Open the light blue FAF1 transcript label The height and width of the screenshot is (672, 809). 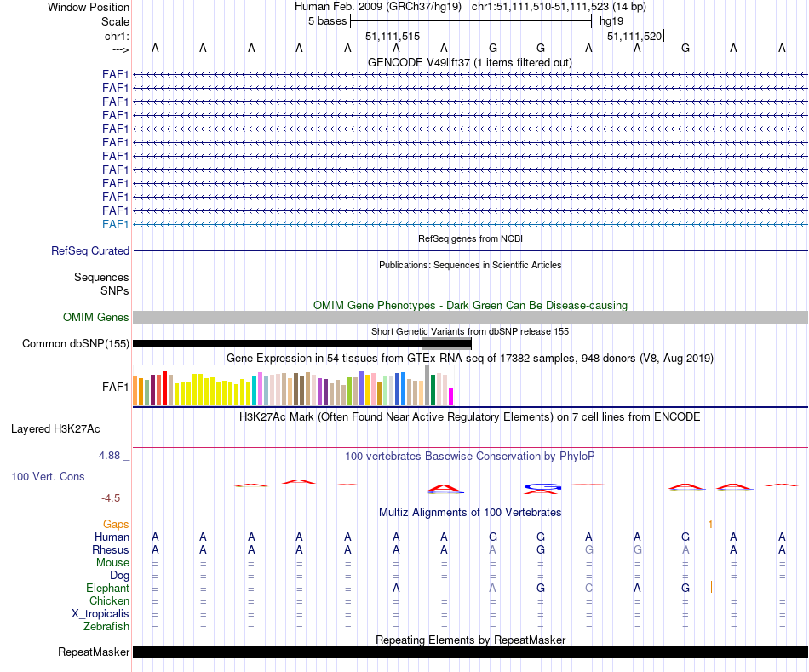click(x=115, y=224)
